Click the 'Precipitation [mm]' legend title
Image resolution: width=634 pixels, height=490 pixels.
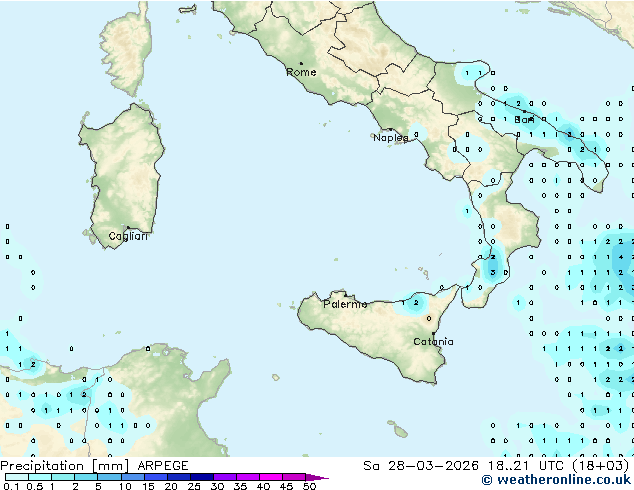click(x=65, y=466)
